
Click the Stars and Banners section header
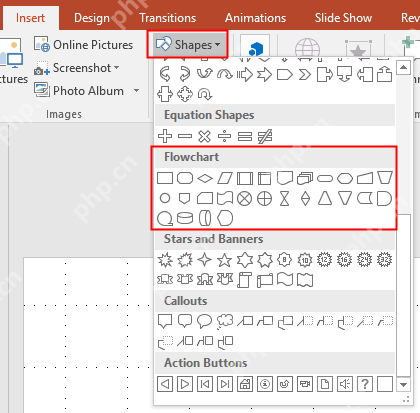(x=275, y=239)
